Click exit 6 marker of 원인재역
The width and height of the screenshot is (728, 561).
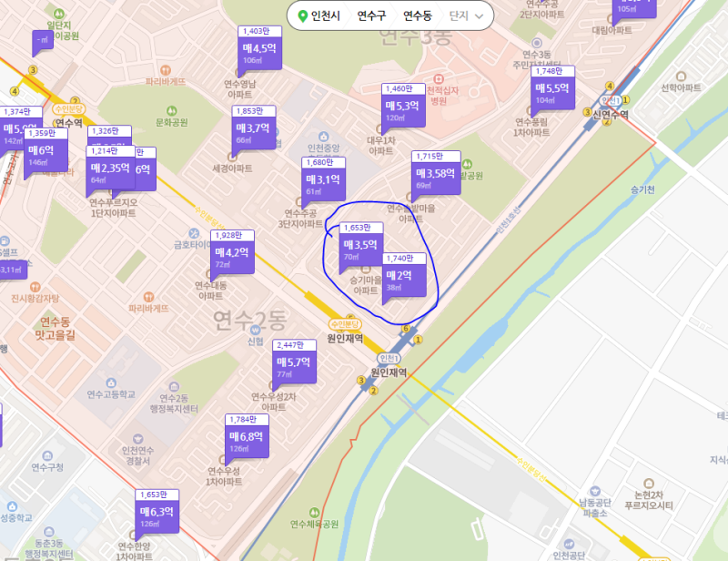406,329
